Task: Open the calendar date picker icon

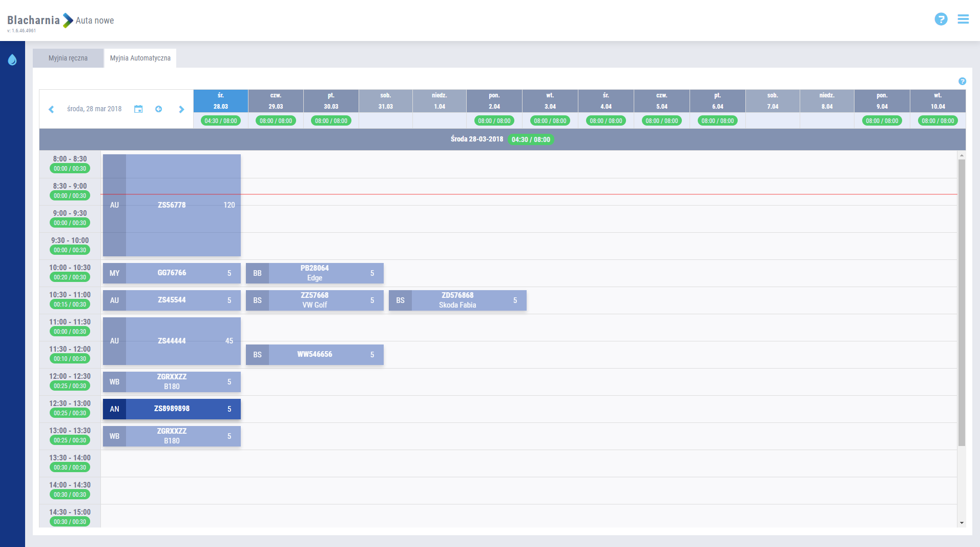Action: click(x=138, y=109)
